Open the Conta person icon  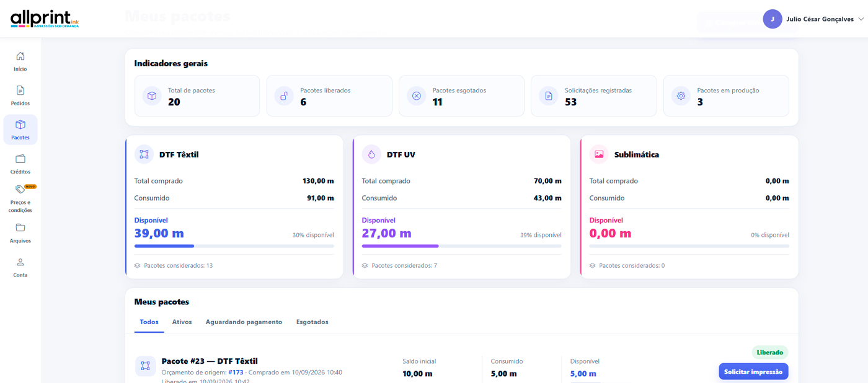[x=20, y=262]
